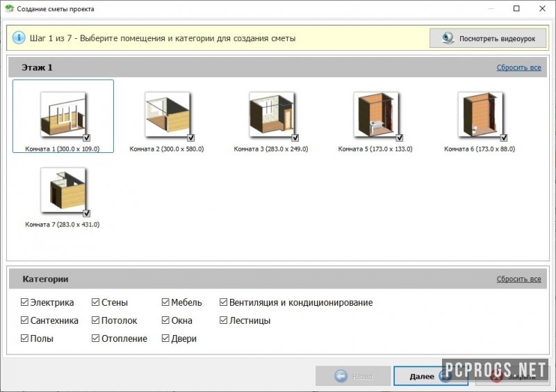This screenshot has width=556, height=392.
Task: Click the Этаж 1 section header text
Action: (x=38, y=67)
